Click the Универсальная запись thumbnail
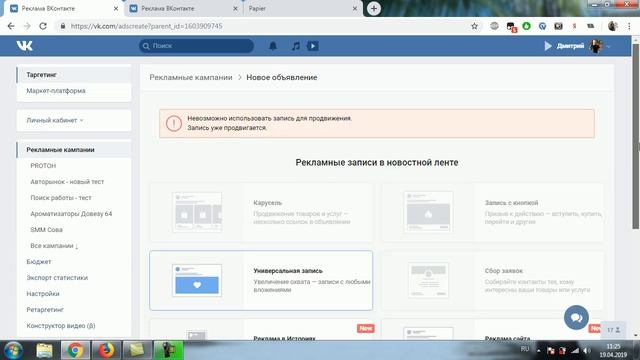Screen dimensions: 640x360 tap(197, 280)
